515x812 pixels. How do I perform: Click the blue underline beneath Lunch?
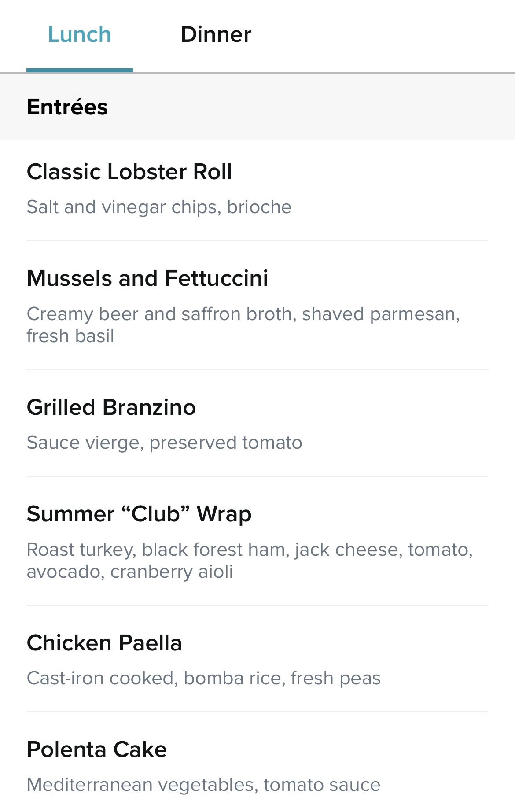click(80, 70)
